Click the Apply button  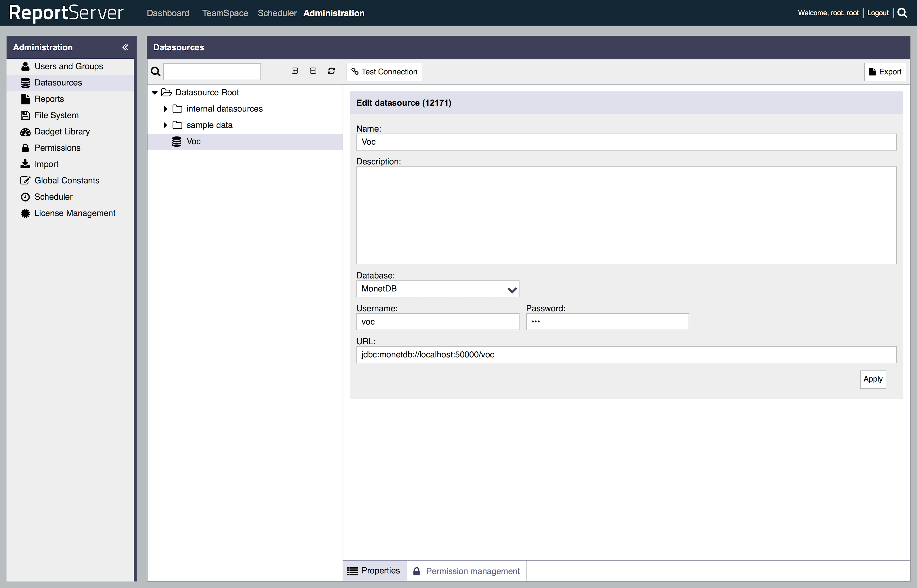click(873, 379)
